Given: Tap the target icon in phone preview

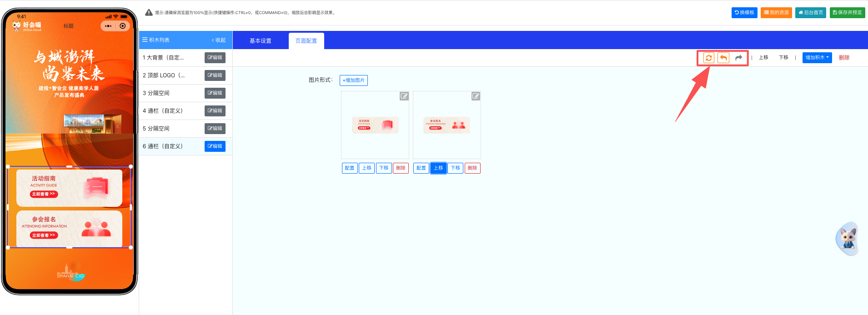Looking at the screenshot, I should 123,26.
